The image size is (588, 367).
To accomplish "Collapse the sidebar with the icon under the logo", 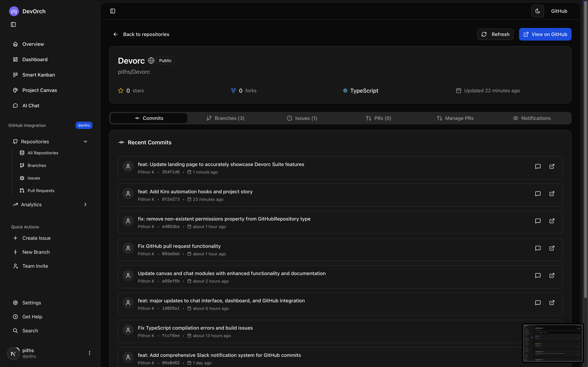I will 13,24.
